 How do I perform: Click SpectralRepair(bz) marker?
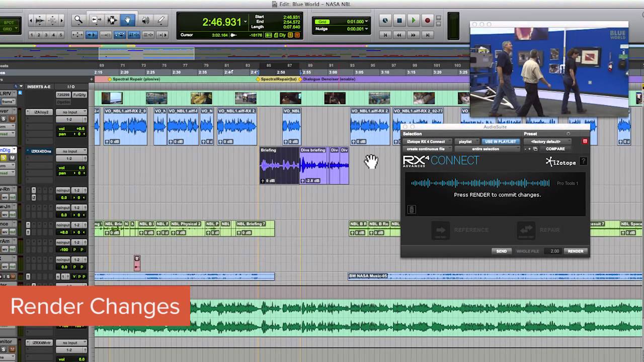coord(278,79)
